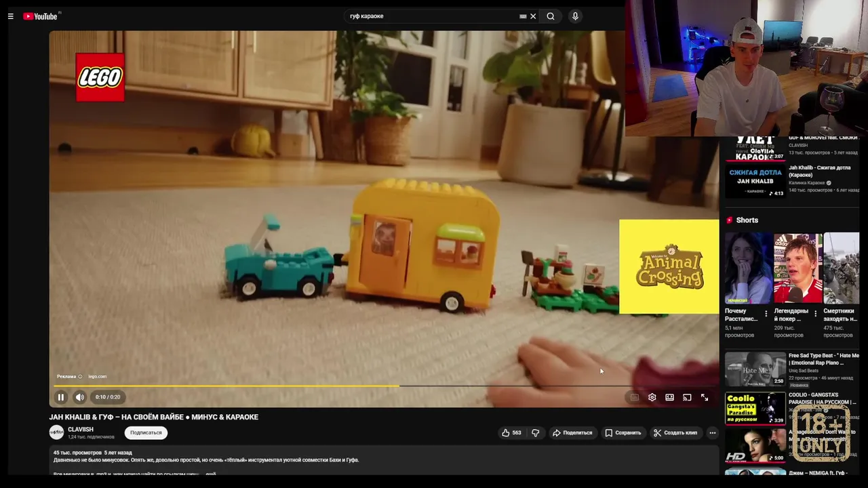Open the 'Калинка Караоке' channel name

[806, 183]
